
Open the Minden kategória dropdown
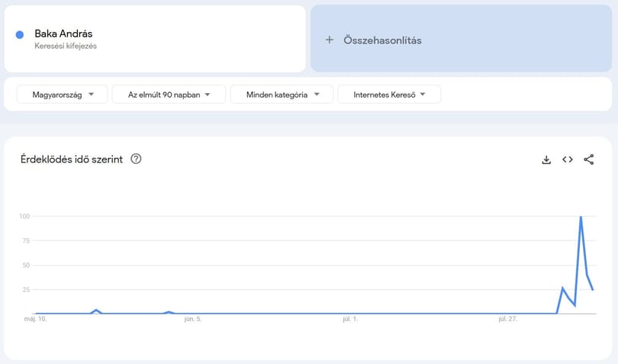click(282, 95)
